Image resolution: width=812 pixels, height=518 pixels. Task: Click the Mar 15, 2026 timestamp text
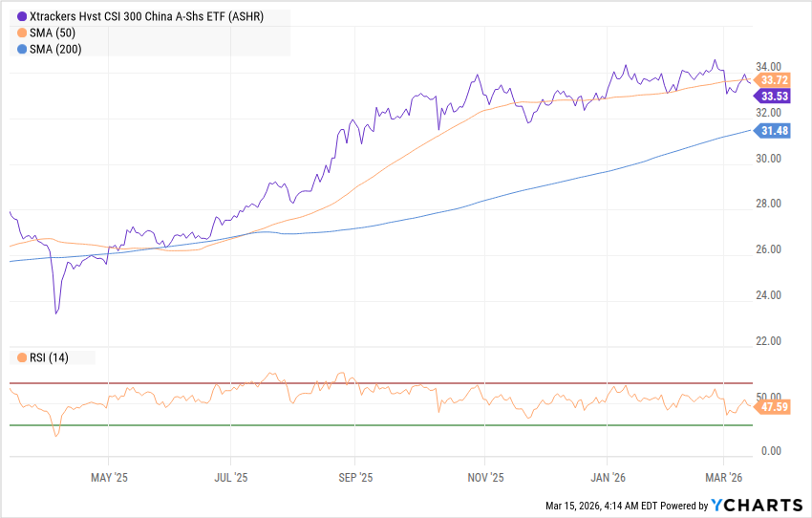pos(601,506)
